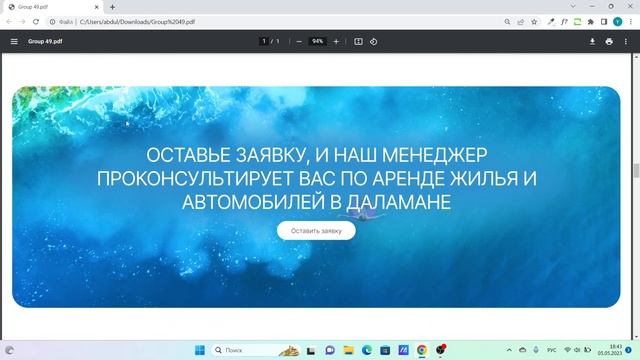The height and width of the screenshot is (360, 640).
Task: Click the vertical scrollbar thumb
Action: coord(636,170)
